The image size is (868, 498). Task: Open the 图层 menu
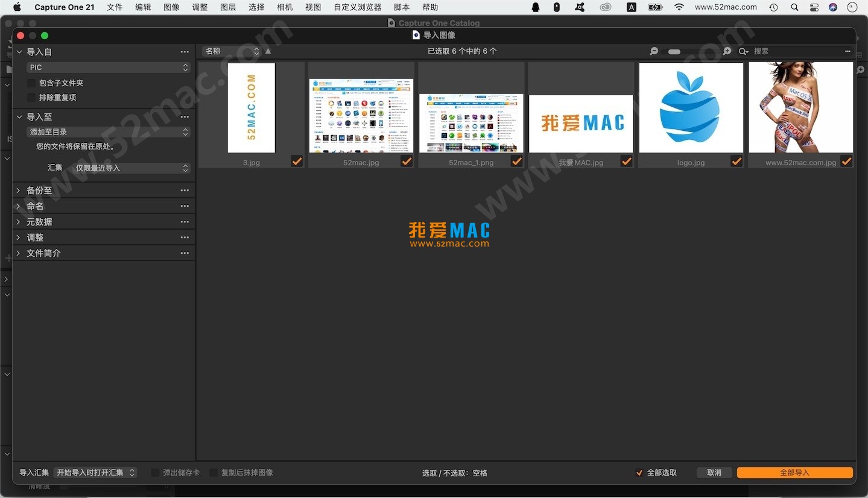(228, 7)
